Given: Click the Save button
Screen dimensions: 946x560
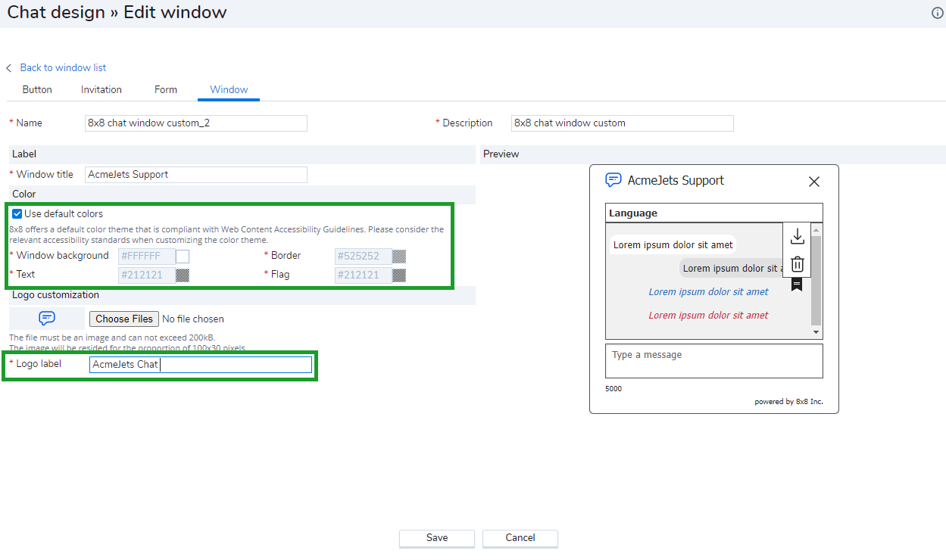Looking at the screenshot, I should pyautogui.click(x=437, y=538).
